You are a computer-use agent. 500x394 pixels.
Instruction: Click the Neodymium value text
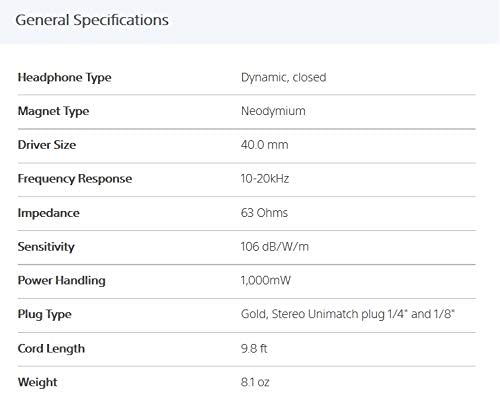[273, 111]
